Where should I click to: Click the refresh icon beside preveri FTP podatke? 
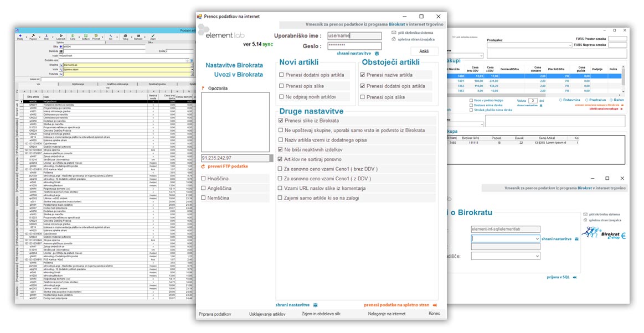click(203, 166)
